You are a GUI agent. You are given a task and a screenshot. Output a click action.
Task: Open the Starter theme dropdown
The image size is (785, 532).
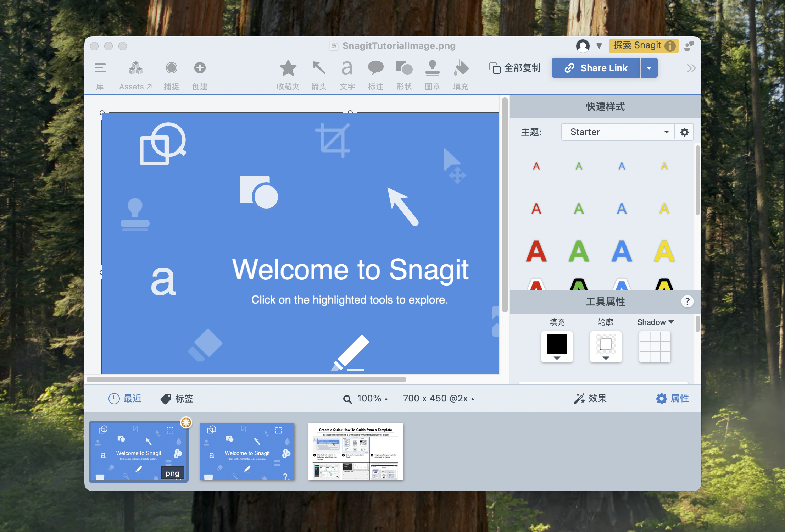pyautogui.click(x=618, y=132)
